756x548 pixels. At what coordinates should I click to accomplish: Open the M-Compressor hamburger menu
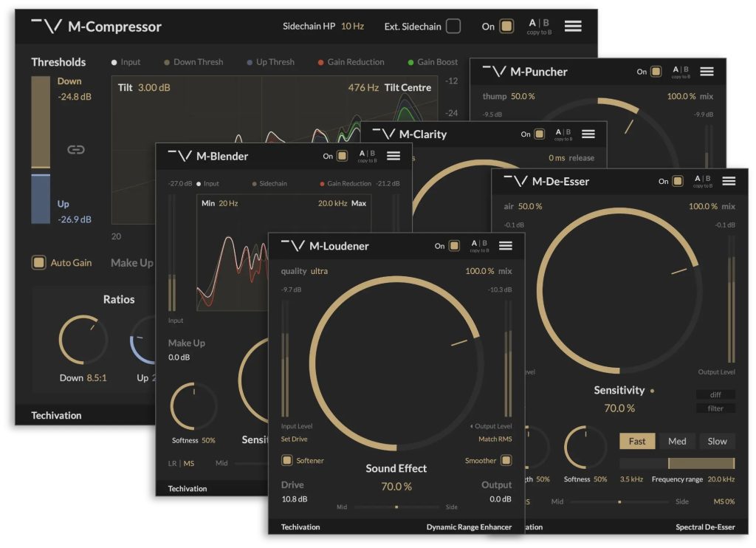572,26
